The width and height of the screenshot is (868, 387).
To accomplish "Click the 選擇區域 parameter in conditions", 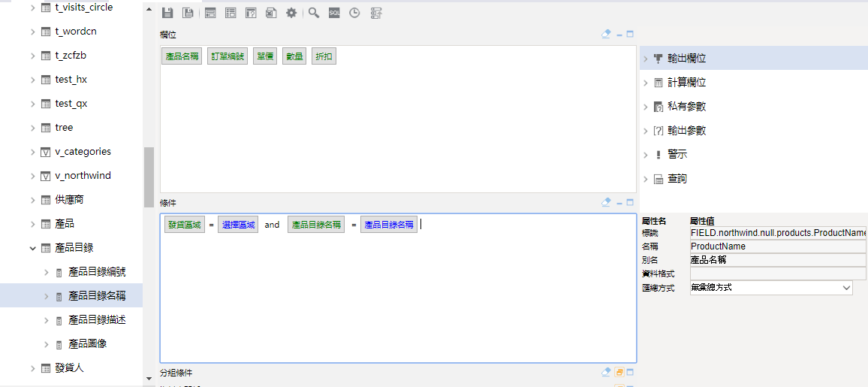I will 237,225.
